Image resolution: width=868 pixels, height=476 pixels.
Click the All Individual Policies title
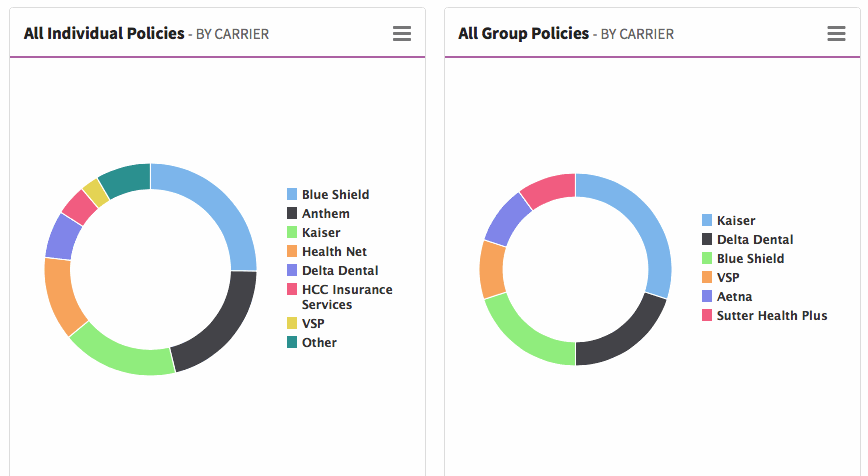click(x=104, y=34)
